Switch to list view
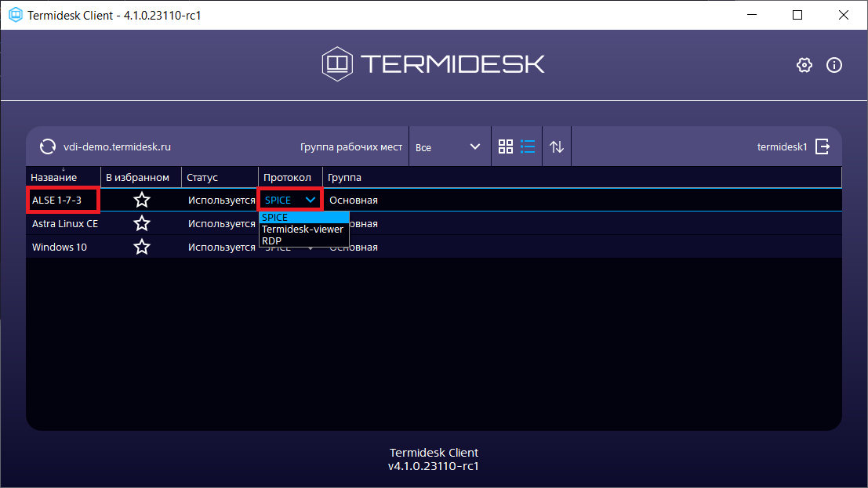 coord(528,146)
